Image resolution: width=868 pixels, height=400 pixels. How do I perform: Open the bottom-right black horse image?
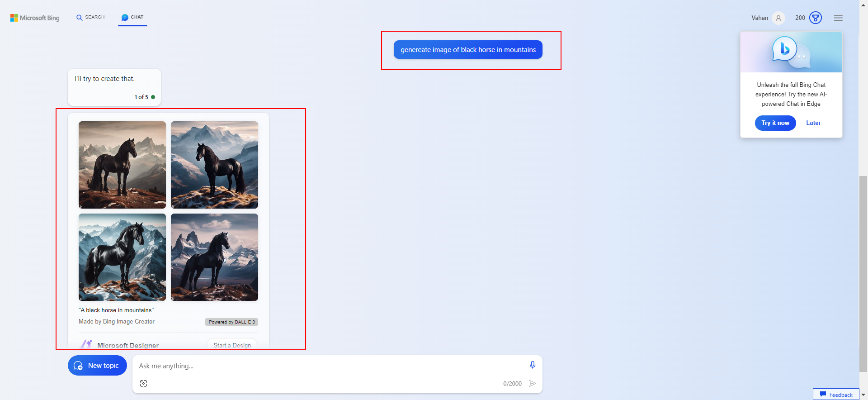[214, 257]
